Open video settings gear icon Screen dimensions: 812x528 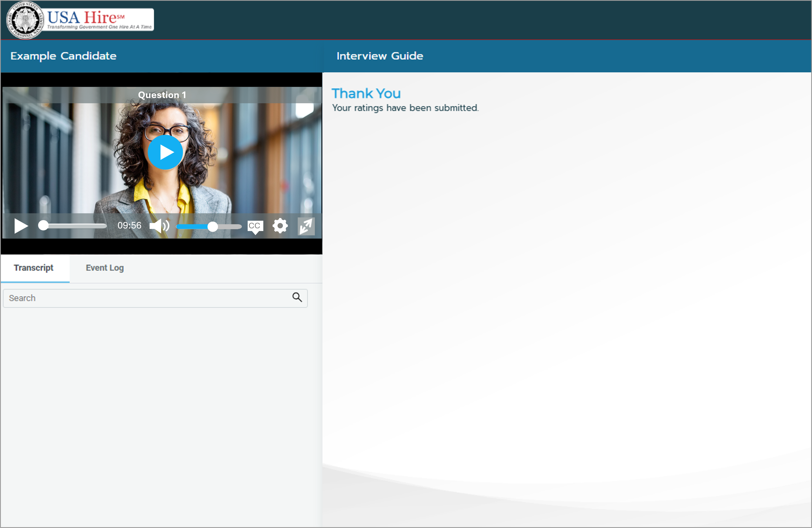(x=280, y=226)
